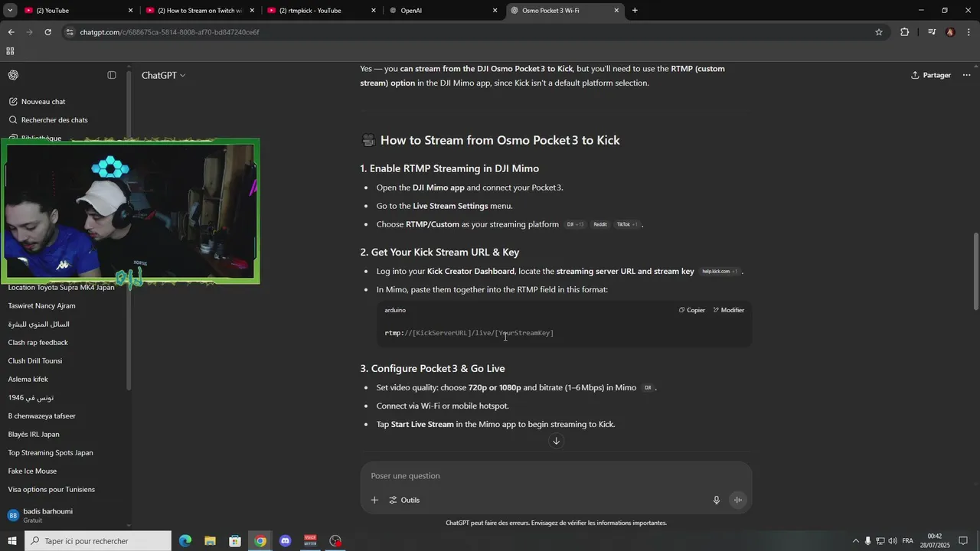Open the Chrome profile avatar
The width and height of the screenshot is (980, 551).
pos(950,32)
